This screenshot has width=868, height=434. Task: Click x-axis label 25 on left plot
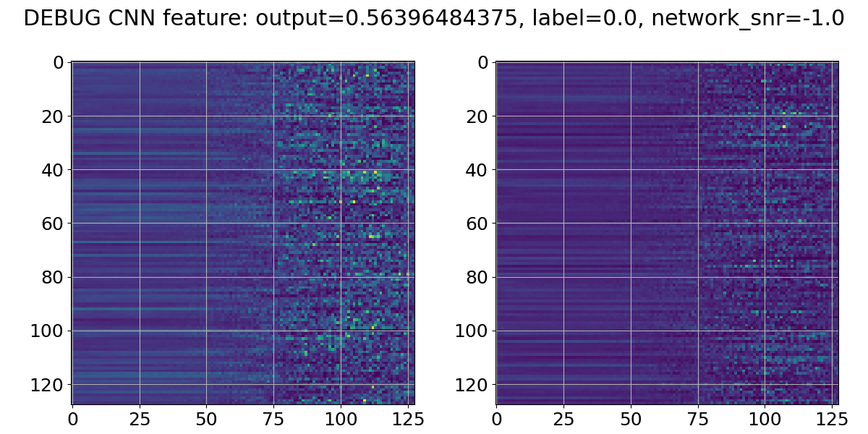(140, 419)
